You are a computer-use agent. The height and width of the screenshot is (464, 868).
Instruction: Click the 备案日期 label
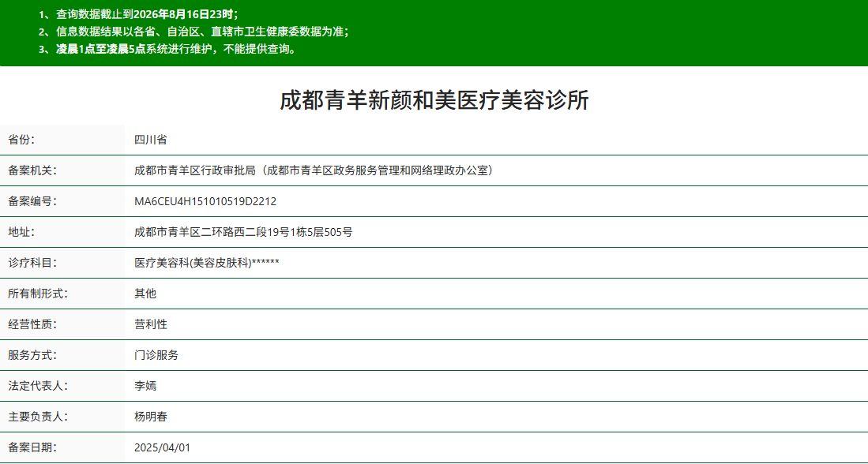click(x=32, y=447)
